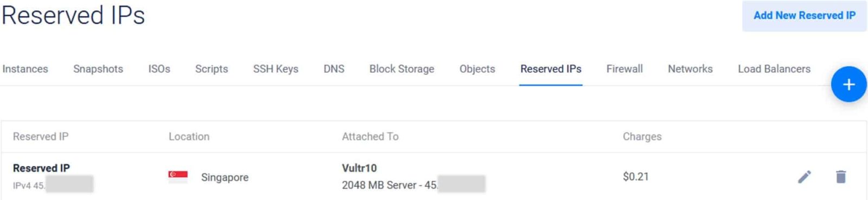
Task: Edit the reserved IP with pencil icon
Action: 805,177
